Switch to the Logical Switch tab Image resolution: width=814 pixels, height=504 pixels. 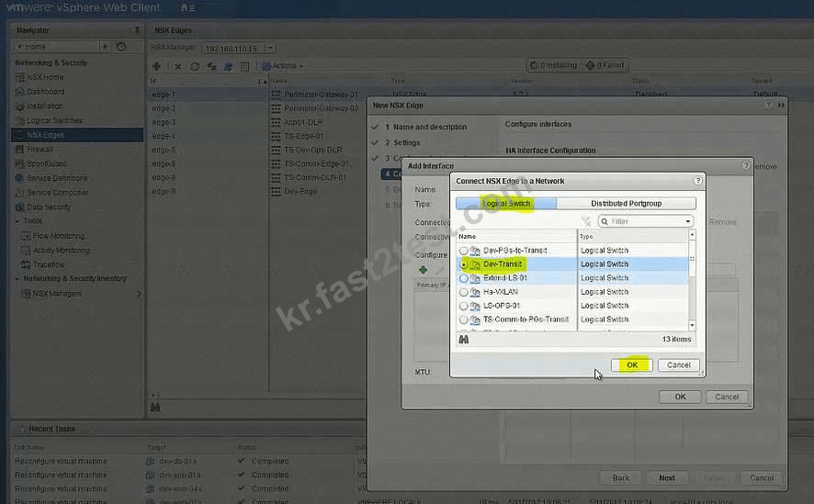[506, 203]
